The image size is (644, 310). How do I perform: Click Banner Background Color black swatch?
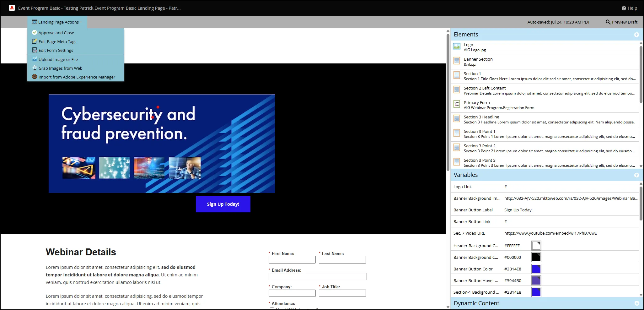coord(536,257)
